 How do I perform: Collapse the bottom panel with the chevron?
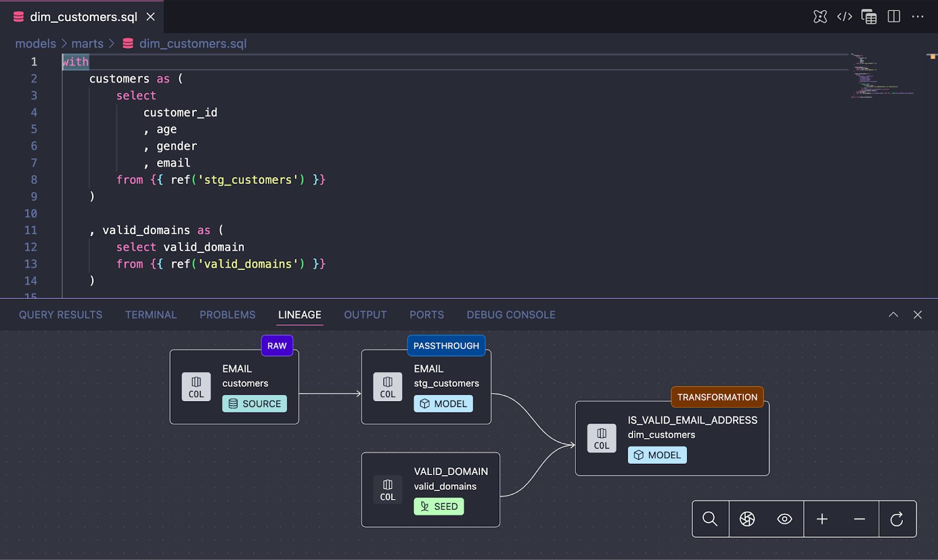(x=893, y=315)
